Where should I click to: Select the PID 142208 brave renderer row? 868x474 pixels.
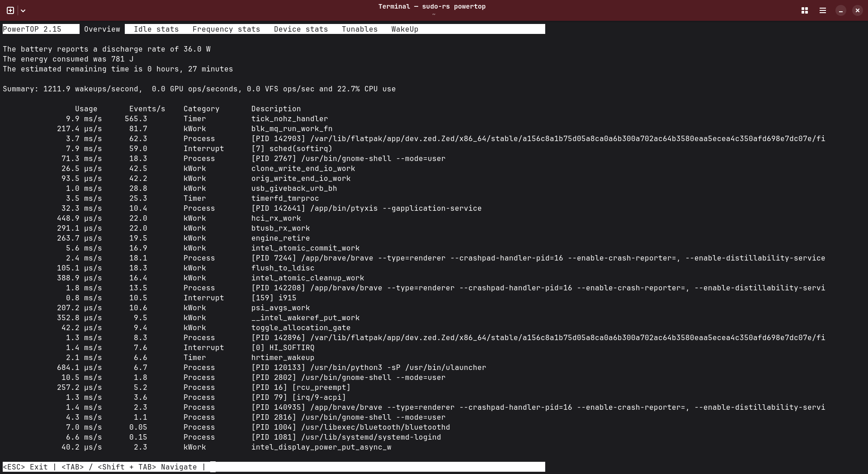446,288
